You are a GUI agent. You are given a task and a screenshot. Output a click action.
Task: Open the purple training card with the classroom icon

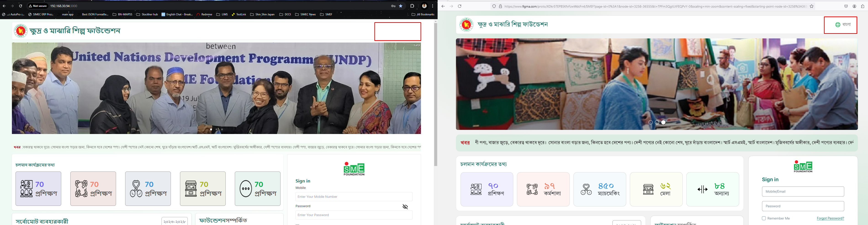[x=38, y=189]
